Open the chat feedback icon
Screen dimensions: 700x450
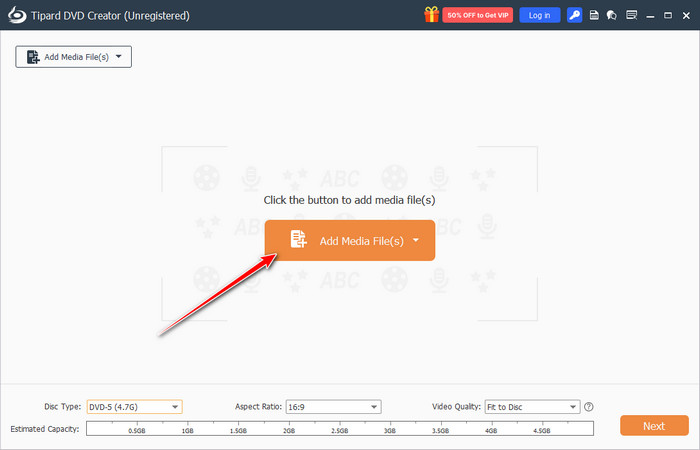[610, 15]
